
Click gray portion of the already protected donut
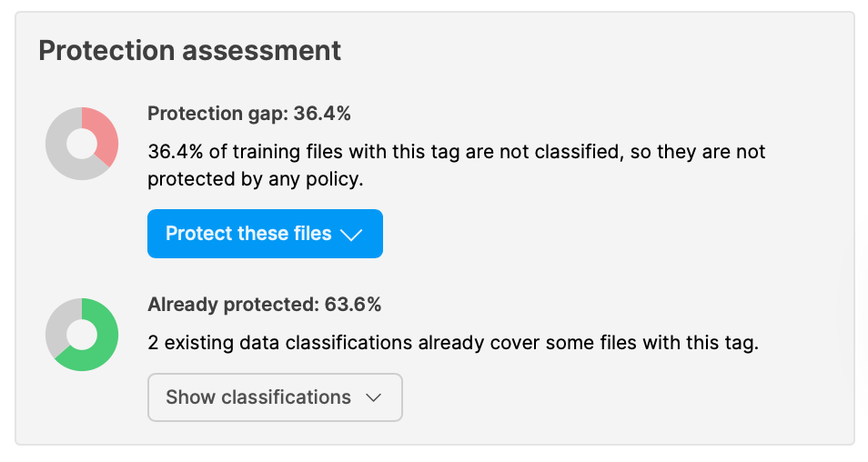point(57,325)
